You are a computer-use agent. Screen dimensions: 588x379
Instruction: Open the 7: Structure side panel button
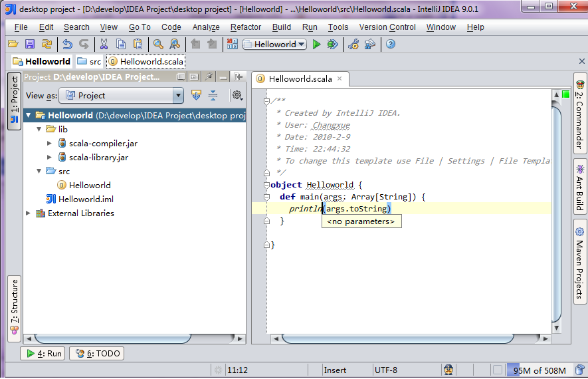click(x=14, y=308)
